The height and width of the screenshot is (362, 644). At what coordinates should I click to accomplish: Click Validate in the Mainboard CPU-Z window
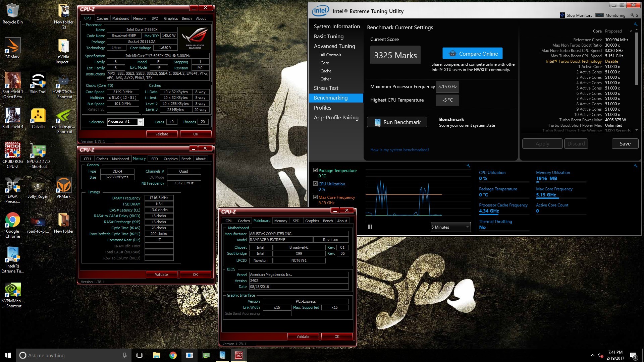pyautogui.click(x=303, y=337)
